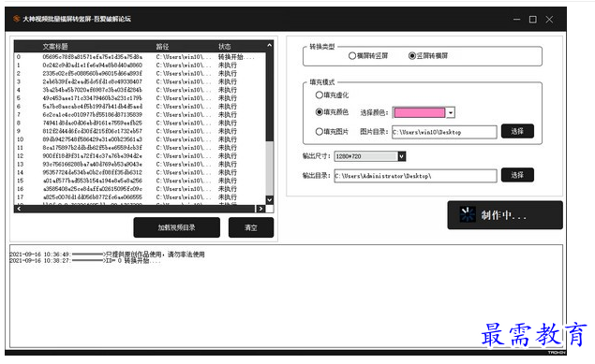Click the 加载视频目录 button
The height and width of the screenshot is (364, 595).
tap(176, 227)
